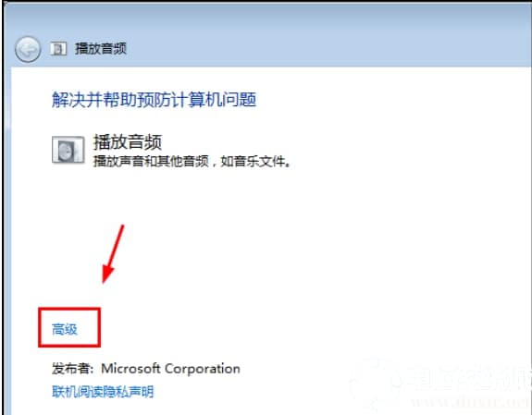532x415 pixels.
Task: Click the 播放音频 title bar text
Action: [101, 48]
